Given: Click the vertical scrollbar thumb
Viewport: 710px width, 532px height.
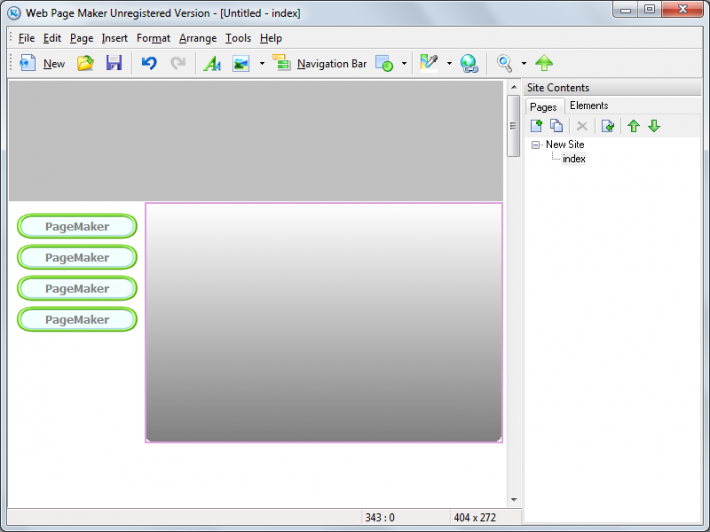Looking at the screenshot, I should click(x=513, y=126).
